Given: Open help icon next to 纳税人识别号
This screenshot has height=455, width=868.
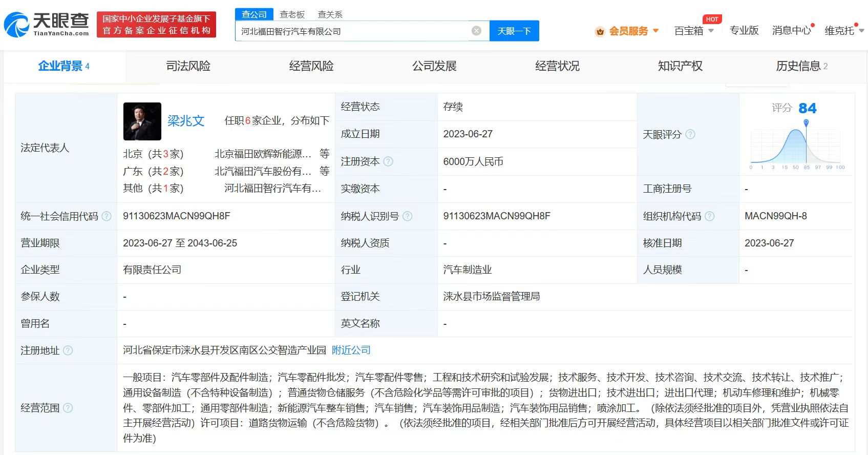Looking at the screenshot, I should pos(407,216).
